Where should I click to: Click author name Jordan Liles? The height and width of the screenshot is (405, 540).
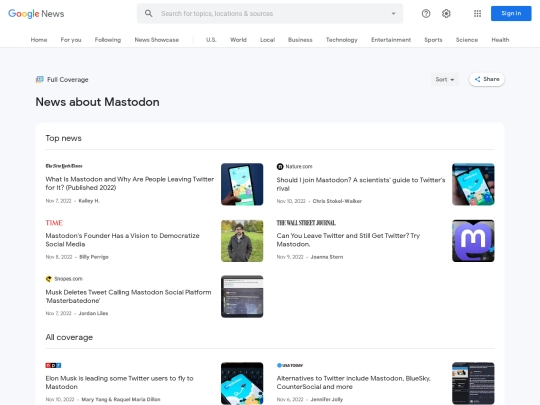point(93,313)
